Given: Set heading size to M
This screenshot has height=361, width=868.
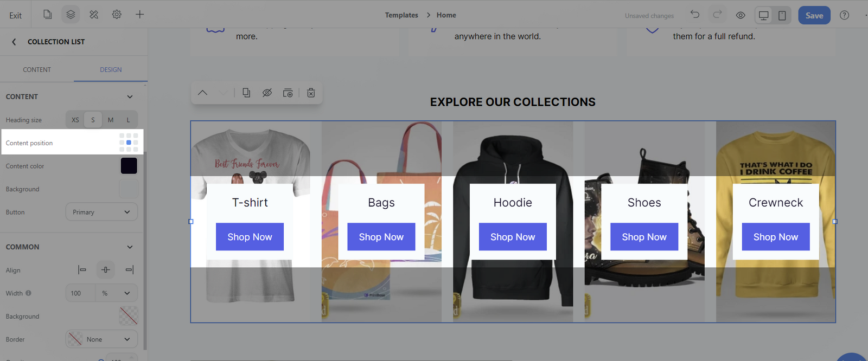Looking at the screenshot, I should (x=111, y=120).
